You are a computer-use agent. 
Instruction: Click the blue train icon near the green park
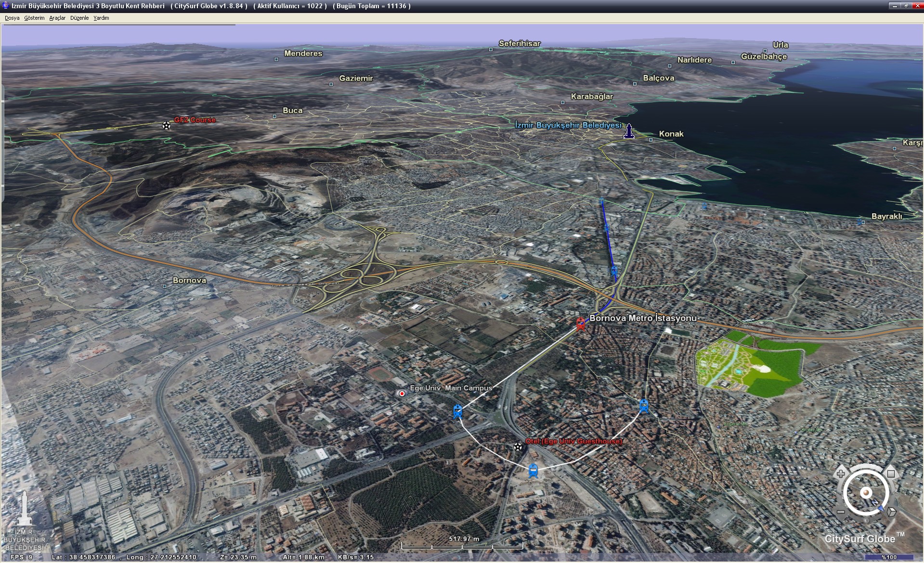click(x=644, y=406)
